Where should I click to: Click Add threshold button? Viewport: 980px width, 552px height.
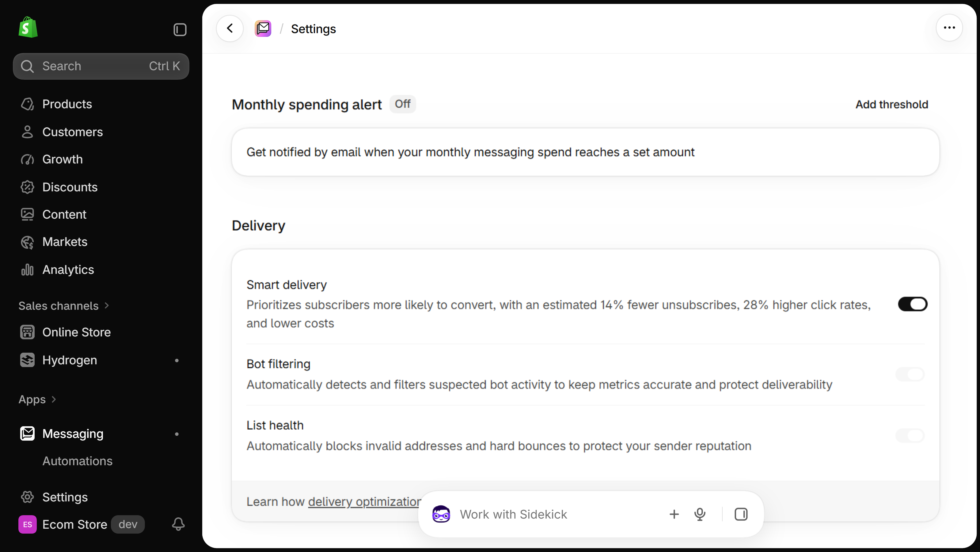coord(892,104)
